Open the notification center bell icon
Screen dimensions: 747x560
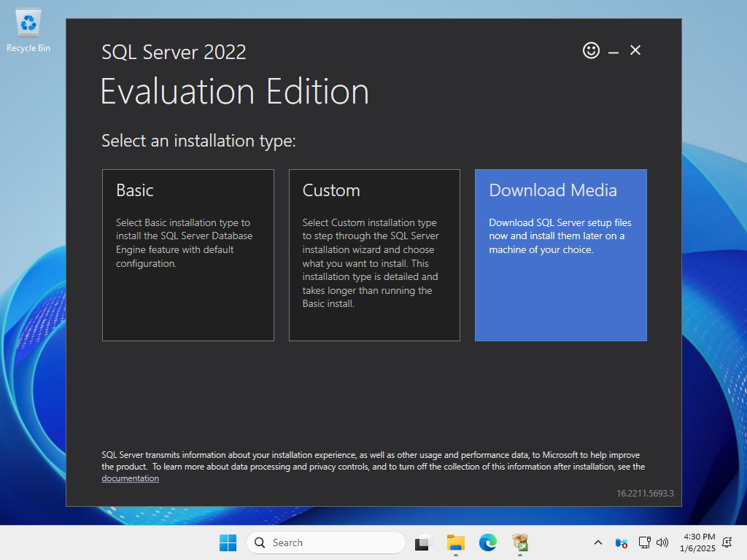pos(727,542)
